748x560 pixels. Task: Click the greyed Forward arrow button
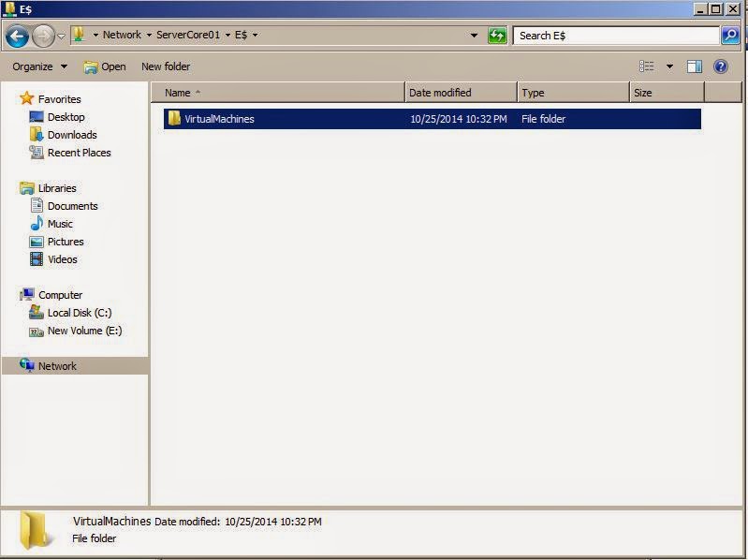(43, 36)
